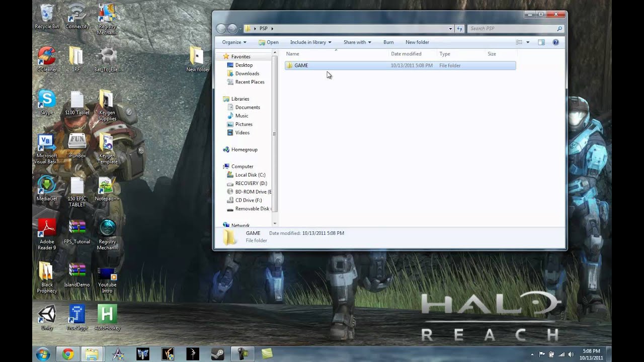Open Recent Places in navigation pane

[x=250, y=82]
